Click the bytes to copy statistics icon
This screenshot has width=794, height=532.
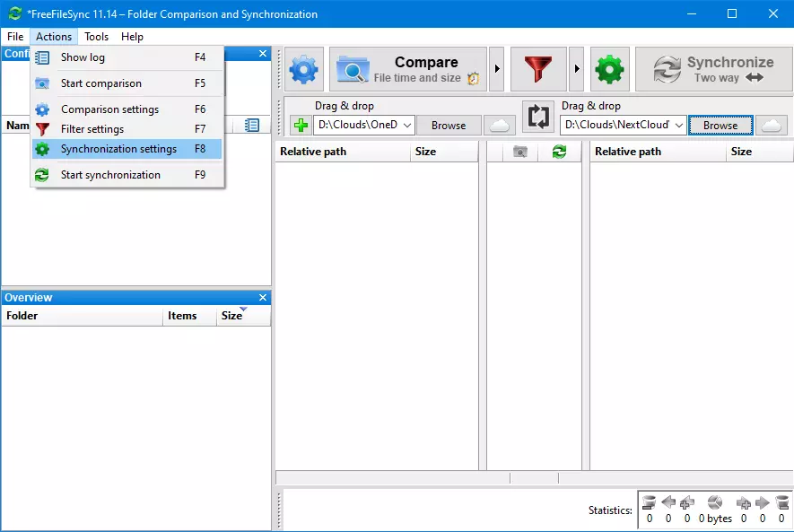[714, 502]
